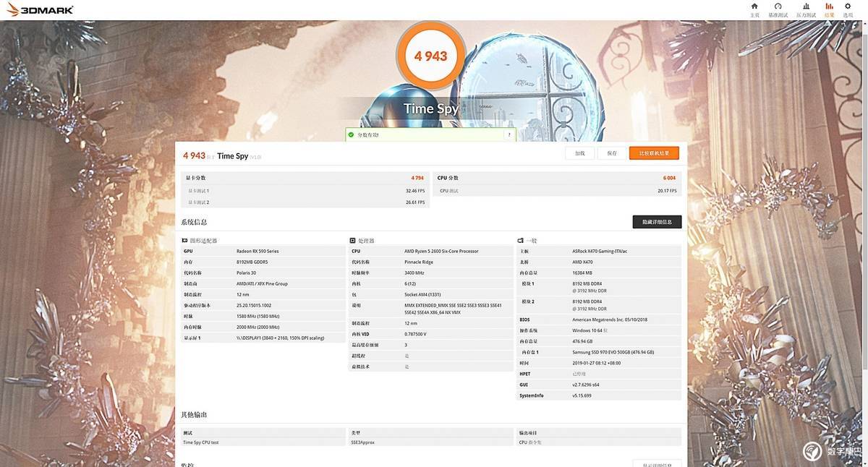Screen dimensions: 868x467
Task: Click the green score-valid checkmark icon
Action: click(351, 134)
